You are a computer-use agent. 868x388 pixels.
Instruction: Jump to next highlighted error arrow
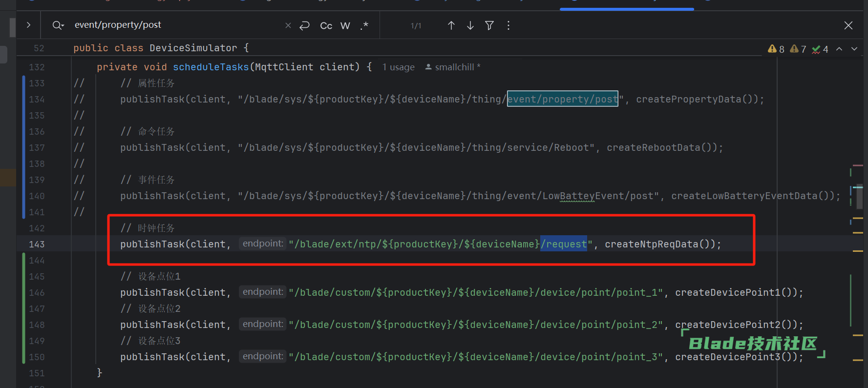click(854, 49)
